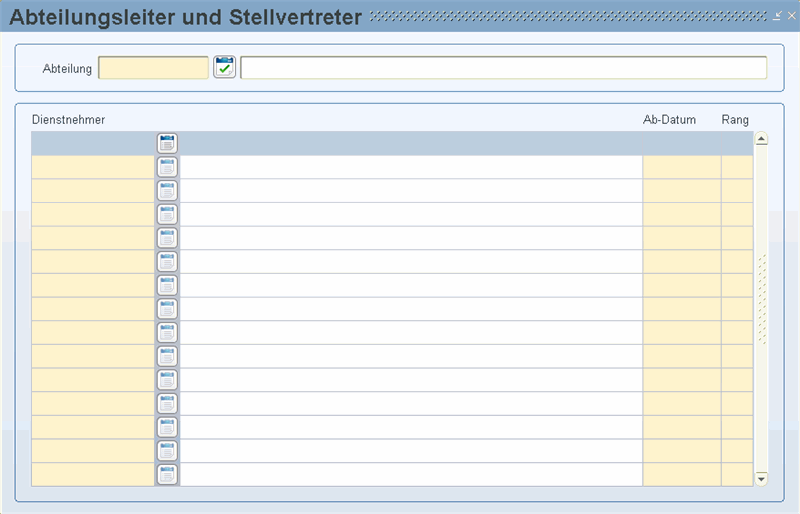The image size is (800, 514).
Task: Open the Dienstnehmer lookup in the third row
Action: point(167,190)
